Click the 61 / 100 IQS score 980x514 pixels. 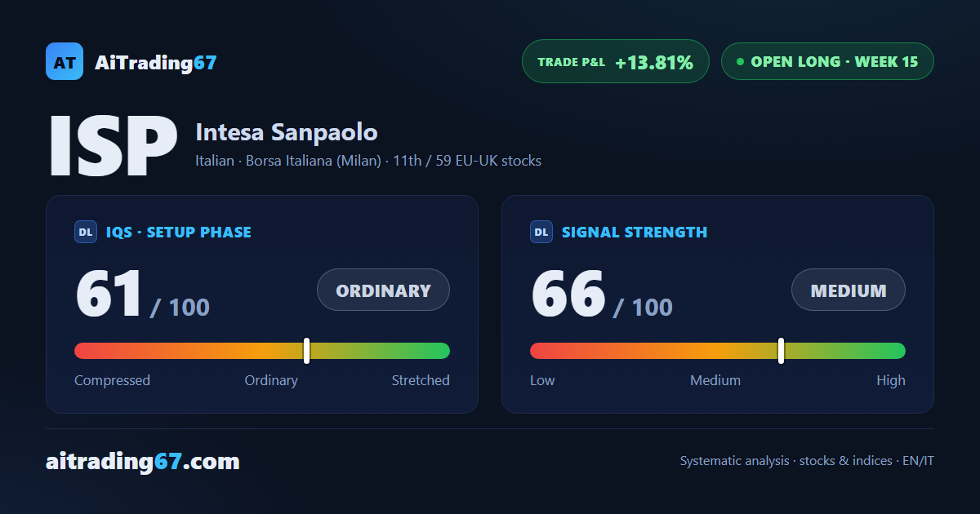[x=142, y=295]
